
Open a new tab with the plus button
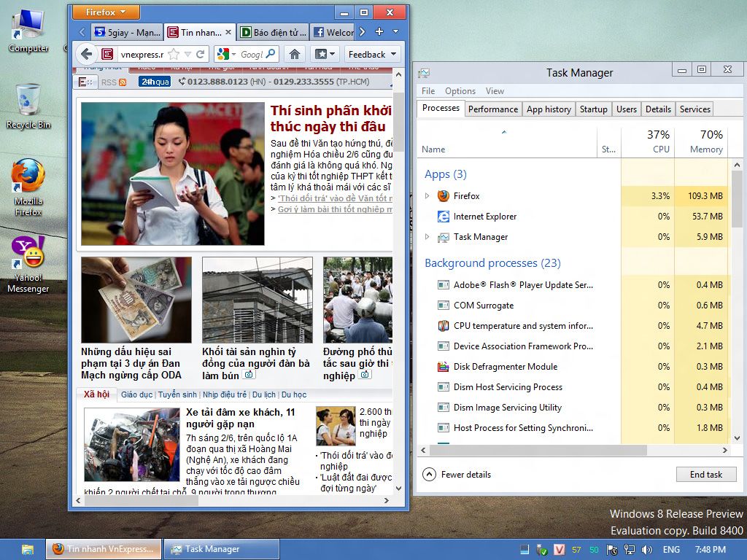click(x=379, y=31)
